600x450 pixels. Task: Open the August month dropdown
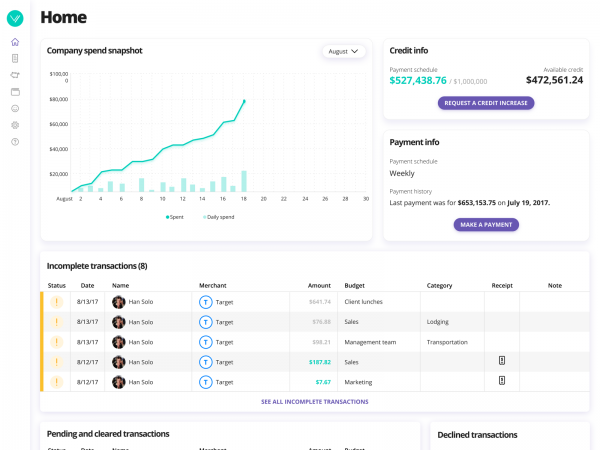click(343, 51)
